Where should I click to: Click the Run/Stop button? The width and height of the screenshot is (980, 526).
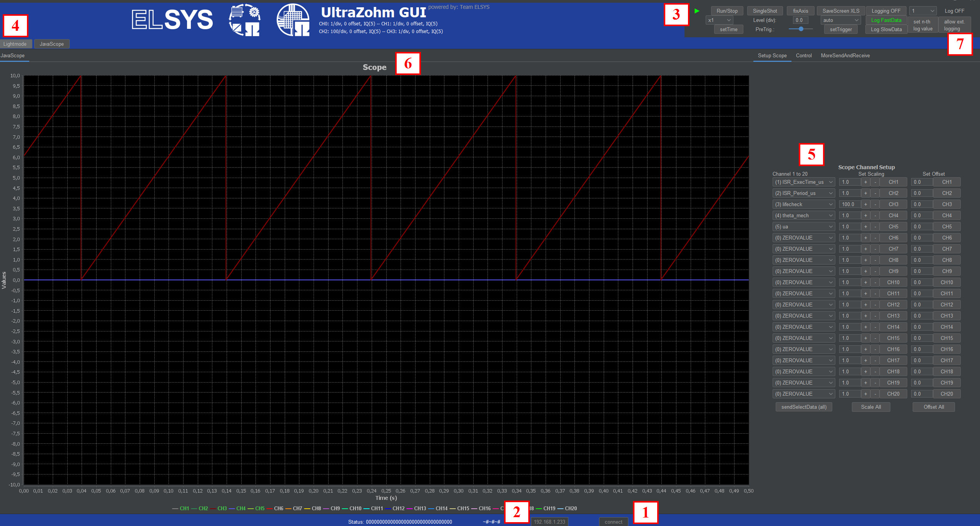pyautogui.click(x=726, y=10)
